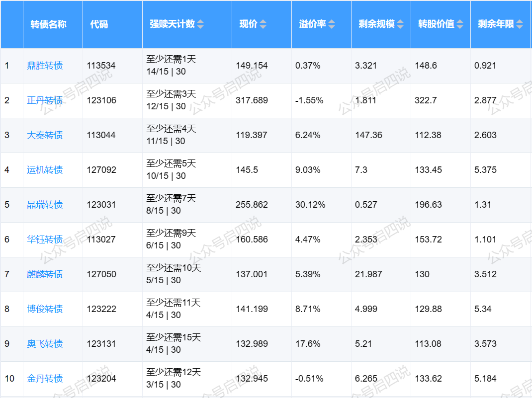The image size is (532, 398).
Task: Open the 正丹转债 bond link
Action: [45, 100]
